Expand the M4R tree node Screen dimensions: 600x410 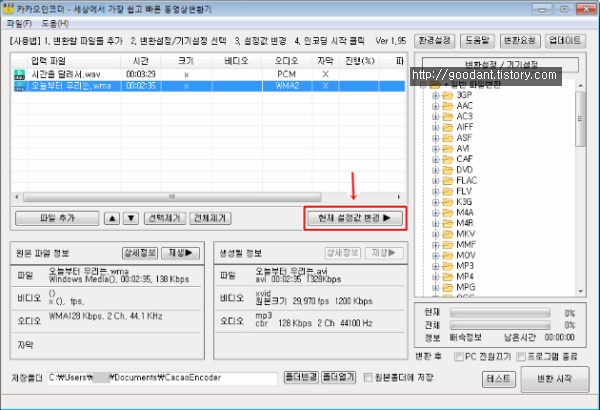point(435,224)
